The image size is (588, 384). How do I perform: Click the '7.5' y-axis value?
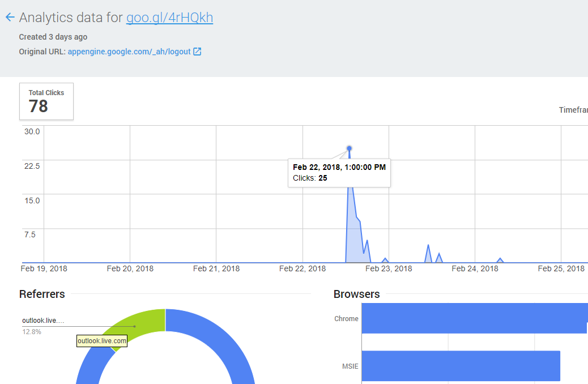pos(30,234)
